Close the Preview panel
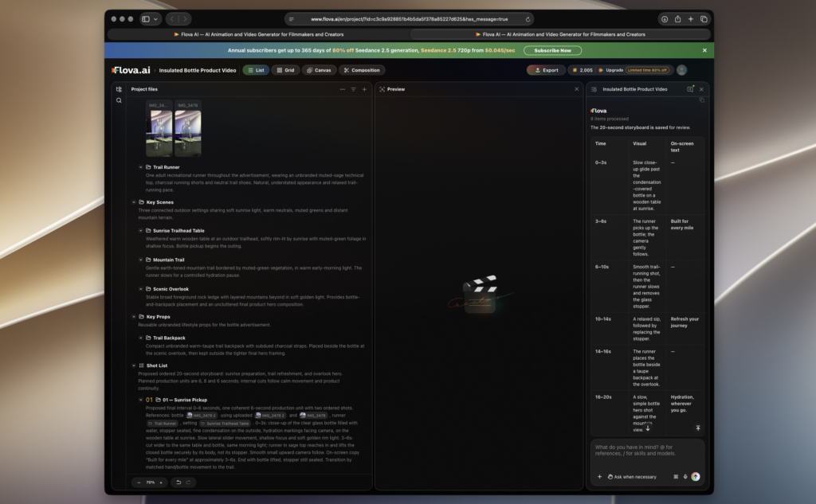 [576, 89]
